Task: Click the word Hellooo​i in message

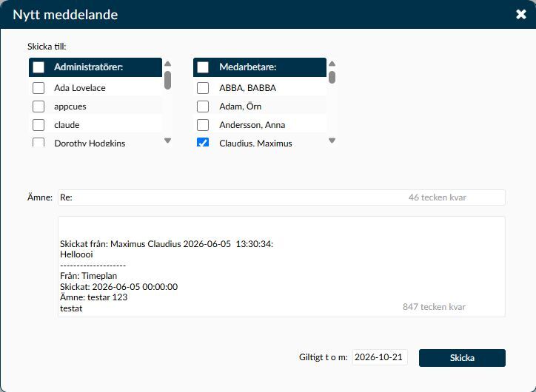Action: (76, 254)
